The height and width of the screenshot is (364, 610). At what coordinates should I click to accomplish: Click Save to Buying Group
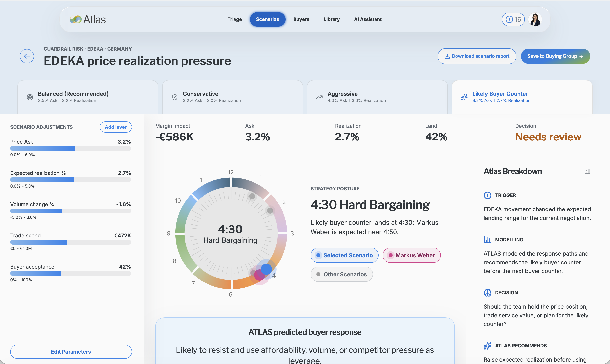(x=556, y=56)
